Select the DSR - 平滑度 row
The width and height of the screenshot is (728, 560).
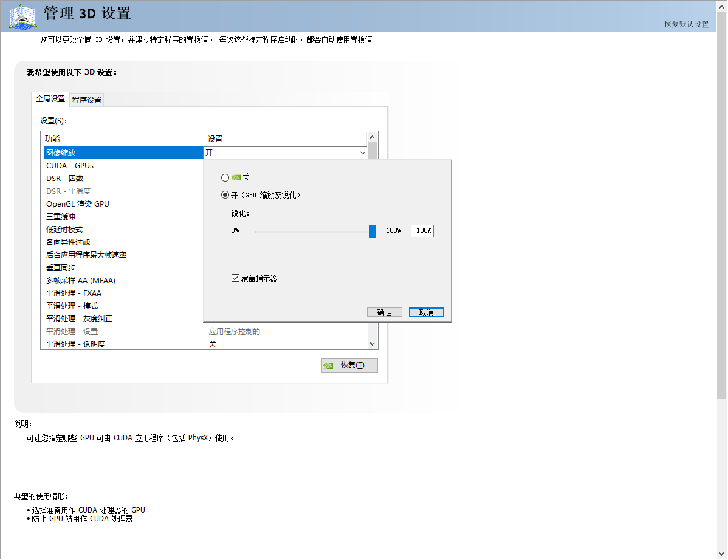click(123, 191)
